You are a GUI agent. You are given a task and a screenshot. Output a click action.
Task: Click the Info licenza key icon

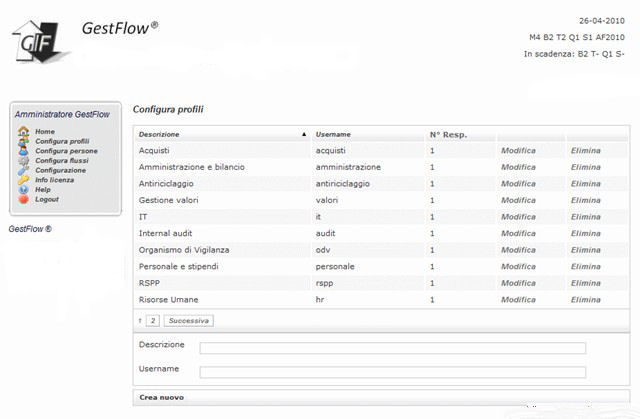pyautogui.click(x=24, y=180)
